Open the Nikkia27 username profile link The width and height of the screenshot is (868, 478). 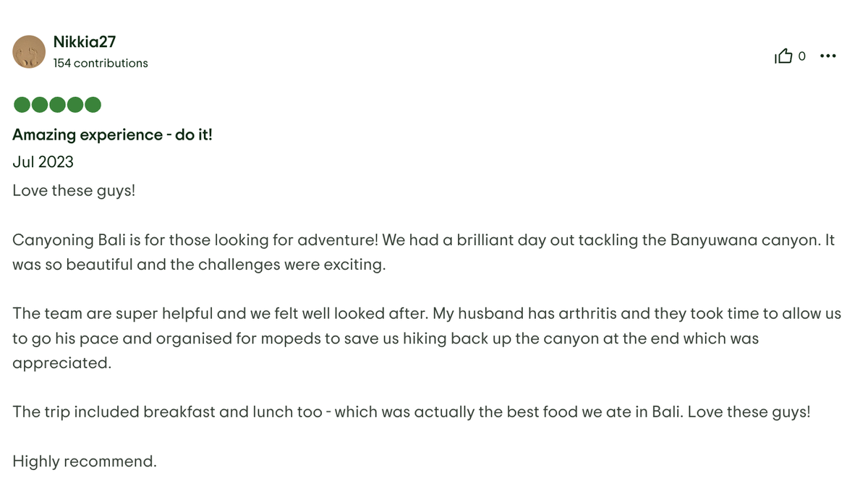coord(85,42)
